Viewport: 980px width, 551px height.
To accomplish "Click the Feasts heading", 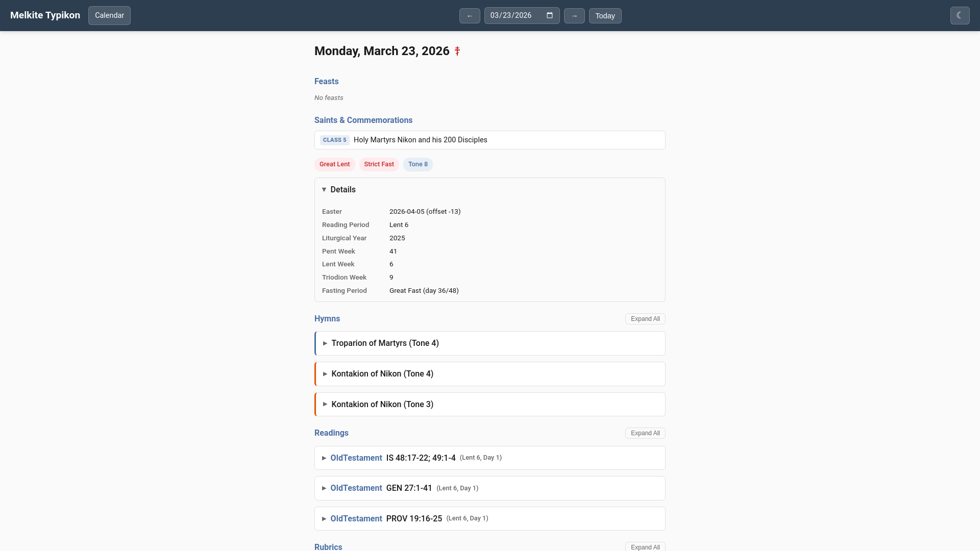I will 326,82.
